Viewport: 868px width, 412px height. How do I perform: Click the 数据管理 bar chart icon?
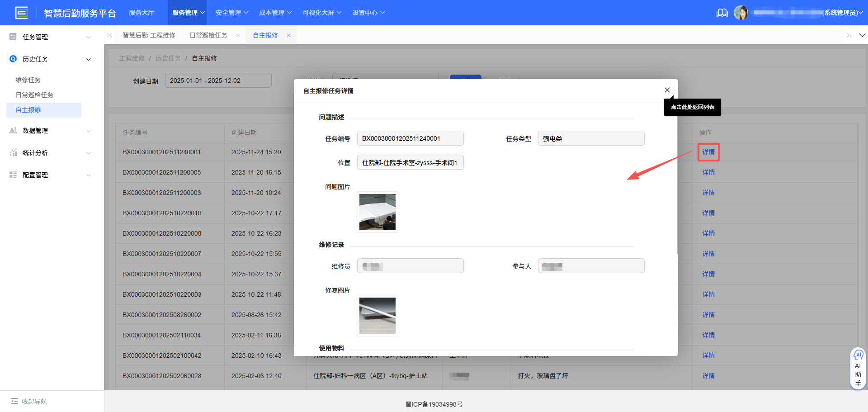click(x=13, y=130)
